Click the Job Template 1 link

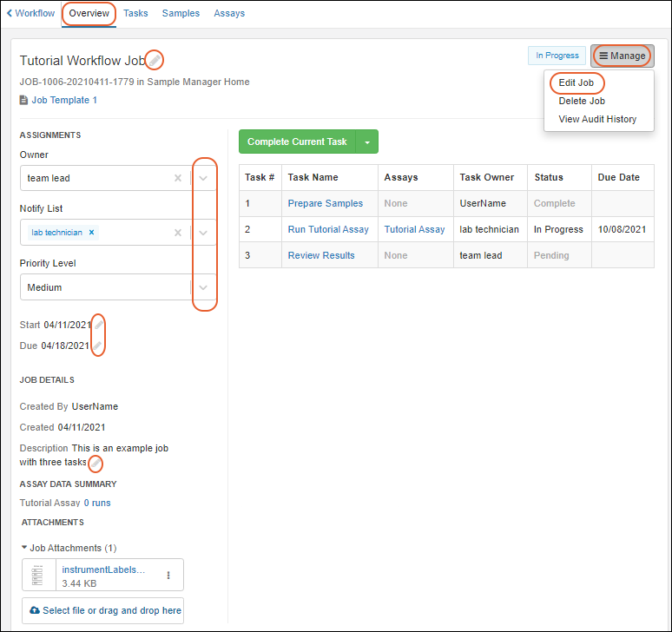click(x=64, y=100)
